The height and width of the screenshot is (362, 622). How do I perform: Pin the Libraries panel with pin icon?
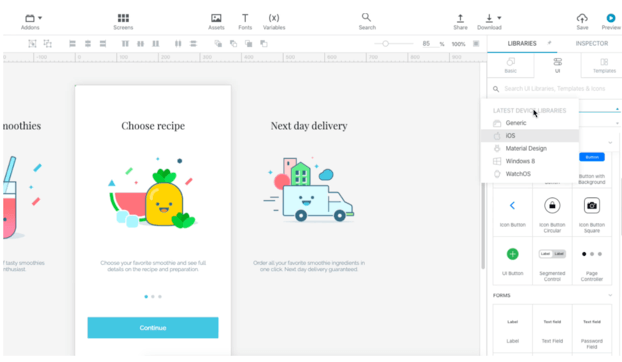[x=549, y=43]
